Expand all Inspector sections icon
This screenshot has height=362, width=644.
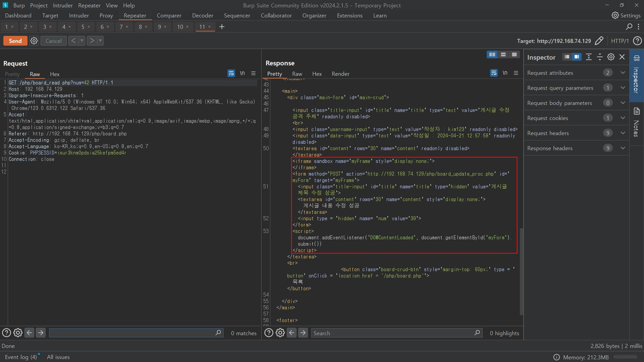click(589, 57)
